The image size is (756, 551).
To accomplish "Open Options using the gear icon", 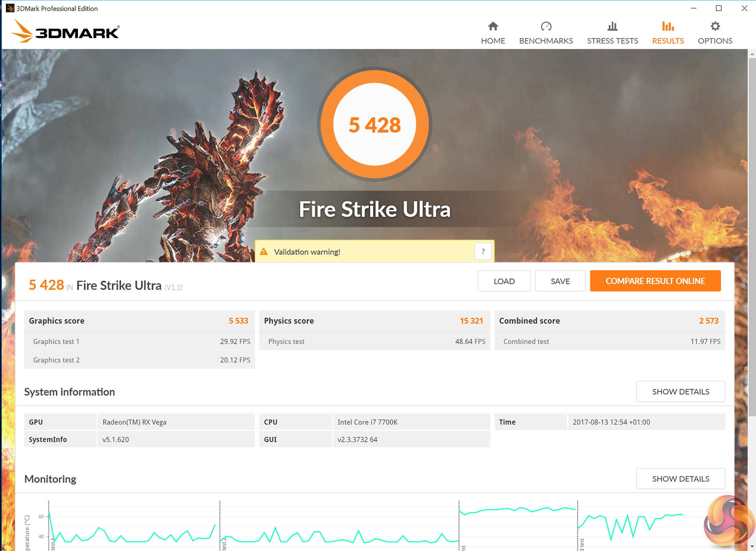I will [x=715, y=27].
